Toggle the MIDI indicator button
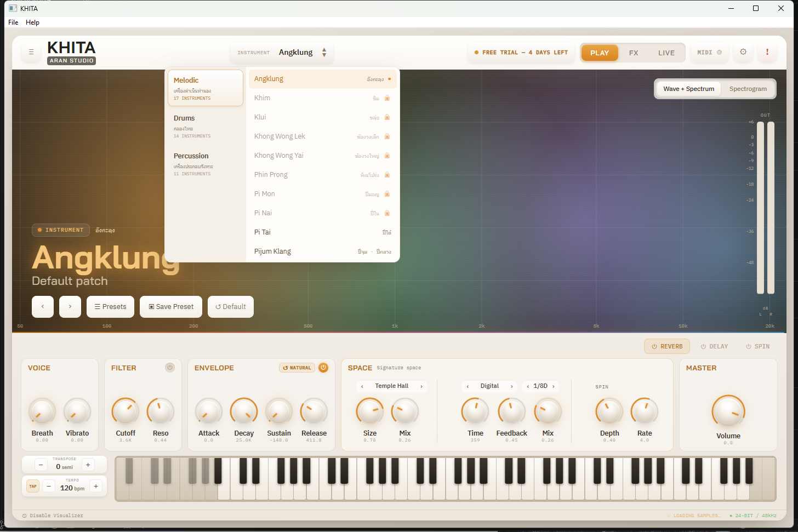 [x=709, y=53]
